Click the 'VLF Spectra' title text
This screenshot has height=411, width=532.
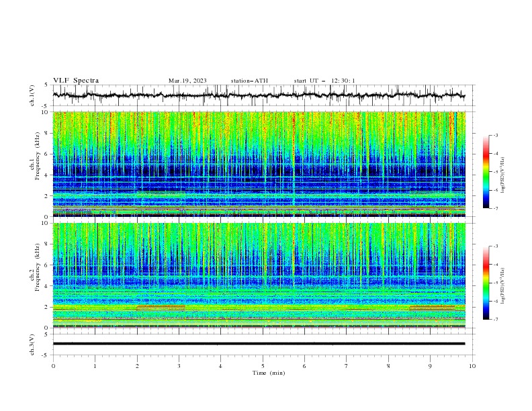pyautogui.click(x=76, y=81)
